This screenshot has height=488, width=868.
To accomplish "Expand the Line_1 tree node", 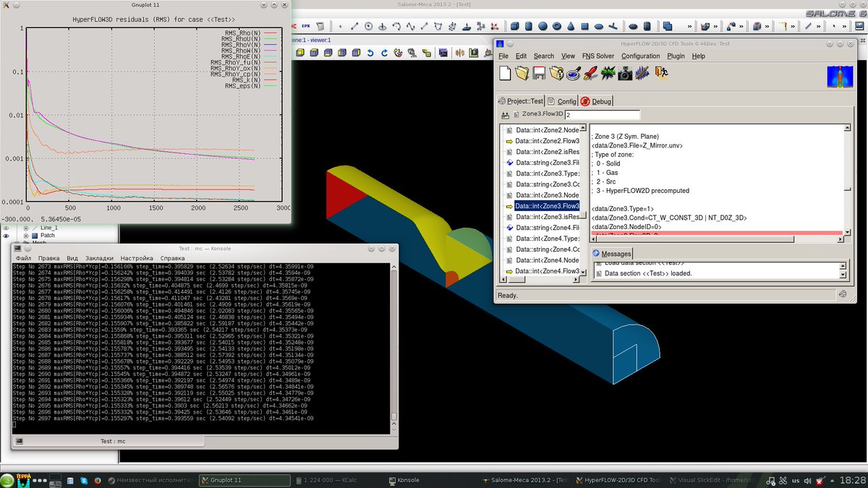I will click(x=26, y=228).
